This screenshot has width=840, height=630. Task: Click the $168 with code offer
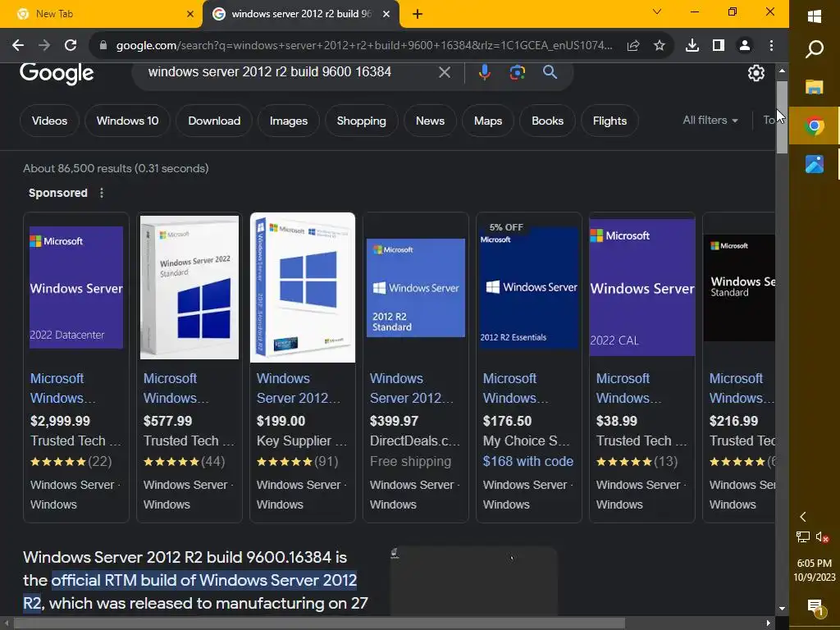coord(527,461)
